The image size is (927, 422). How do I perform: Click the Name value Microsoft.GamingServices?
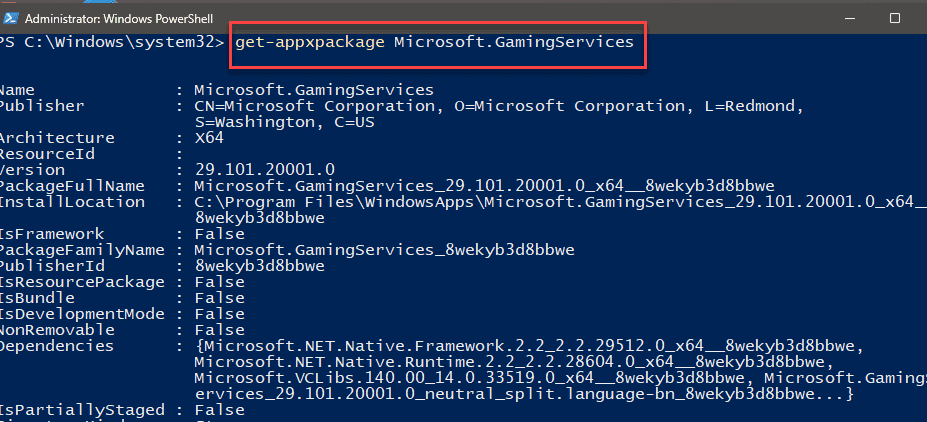314,90
